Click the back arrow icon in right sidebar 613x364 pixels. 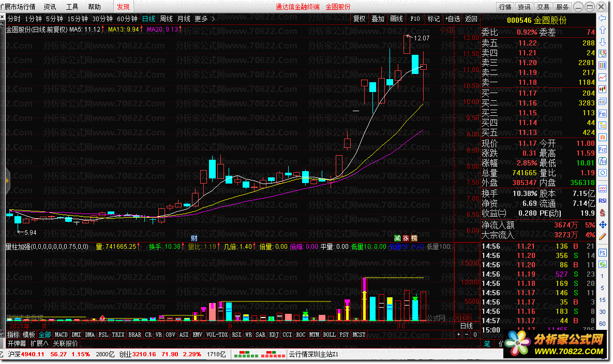[603, 18]
